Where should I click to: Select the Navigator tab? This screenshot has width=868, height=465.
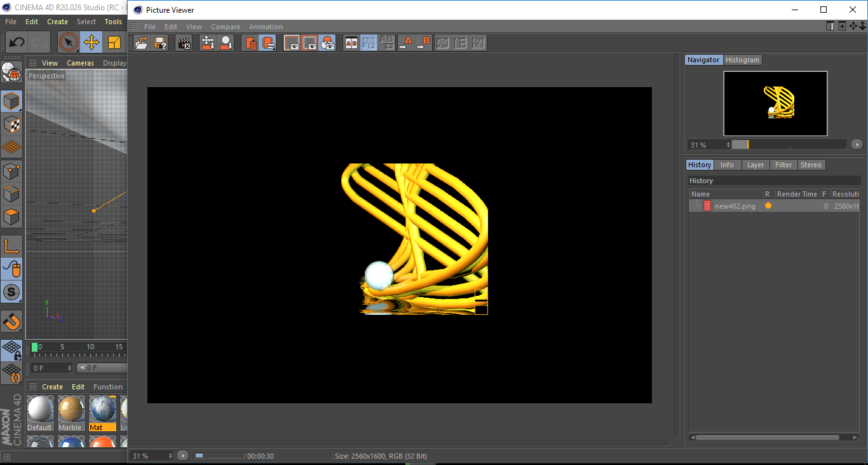[703, 60]
